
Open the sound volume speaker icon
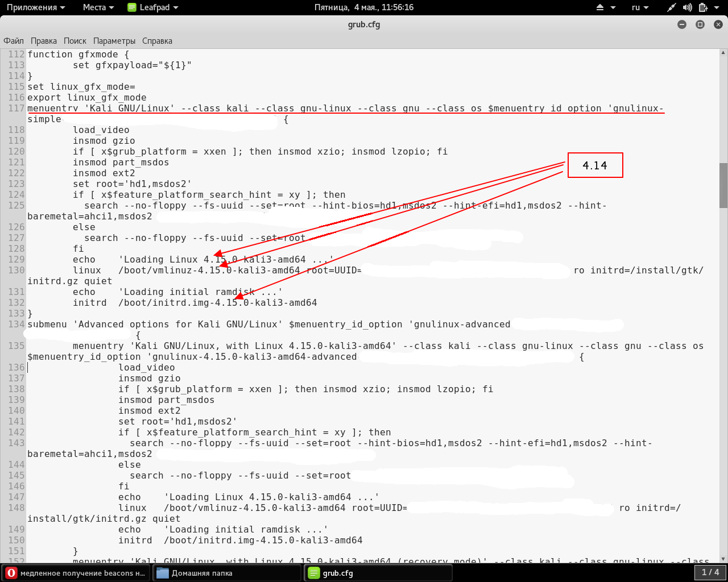(687, 7)
